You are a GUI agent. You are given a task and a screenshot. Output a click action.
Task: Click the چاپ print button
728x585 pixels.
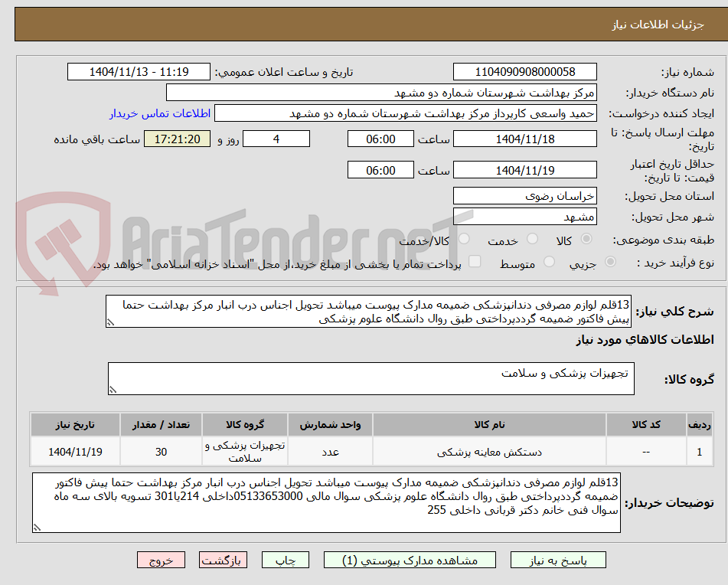[285, 560]
